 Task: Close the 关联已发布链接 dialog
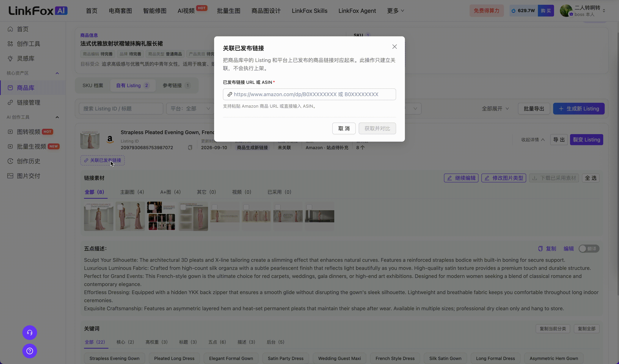(394, 47)
